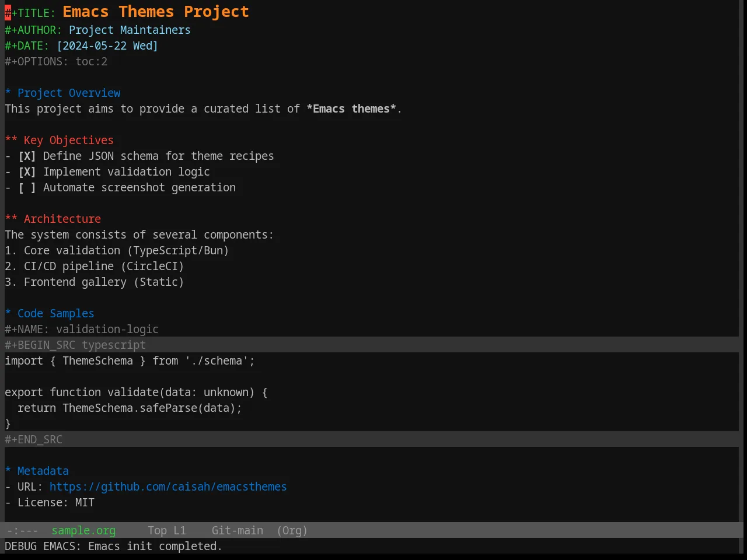Click the echo area message 'Emacs init completed.'

point(155,547)
